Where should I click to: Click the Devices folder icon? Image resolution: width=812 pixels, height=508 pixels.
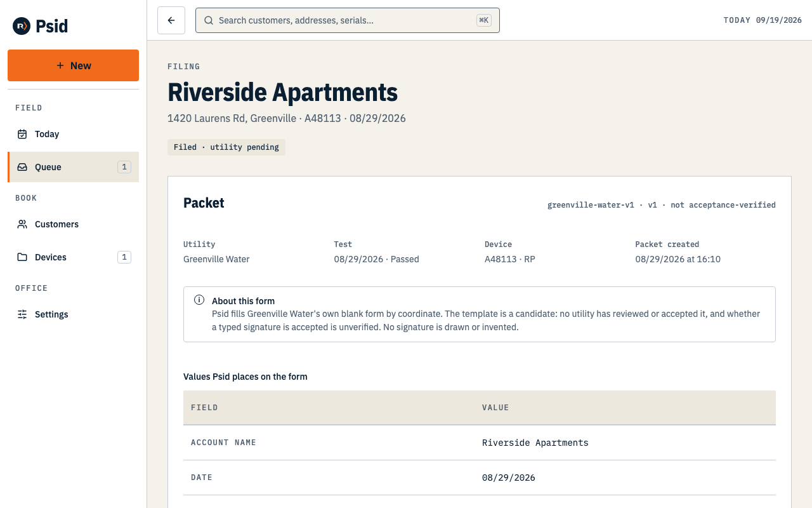click(22, 257)
